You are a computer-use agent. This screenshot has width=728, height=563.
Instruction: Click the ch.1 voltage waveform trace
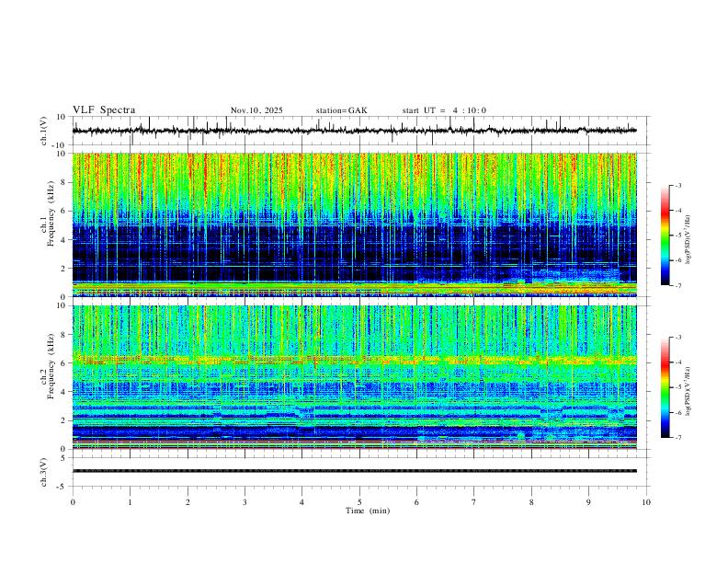pos(354,131)
